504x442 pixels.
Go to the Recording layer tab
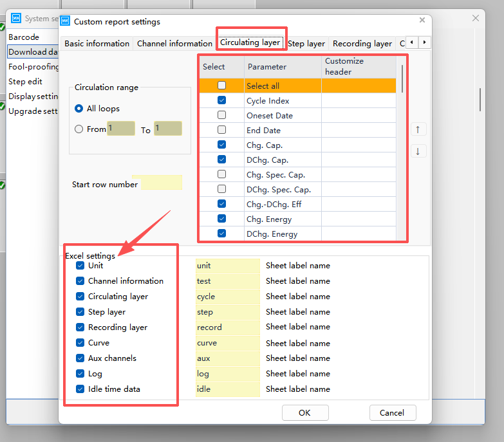[x=362, y=44]
